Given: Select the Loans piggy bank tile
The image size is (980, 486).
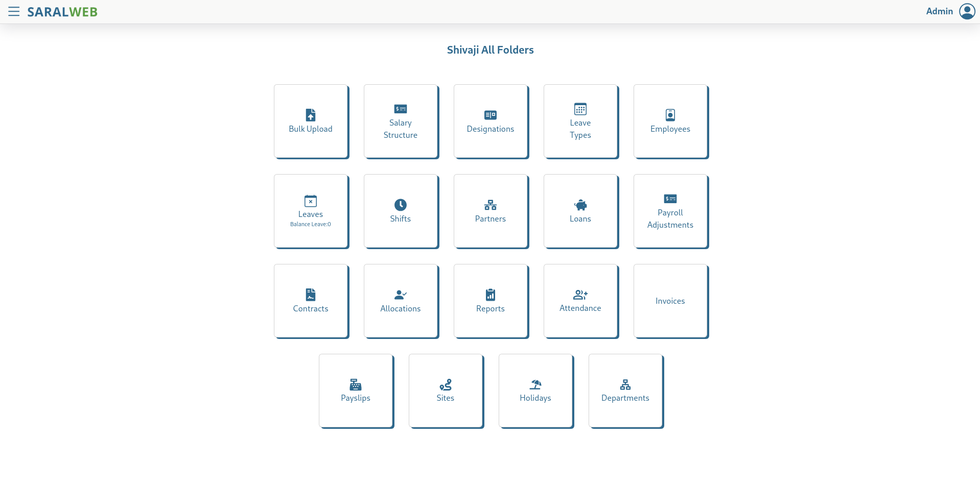Looking at the screenshot, I should tap(580, 211).
